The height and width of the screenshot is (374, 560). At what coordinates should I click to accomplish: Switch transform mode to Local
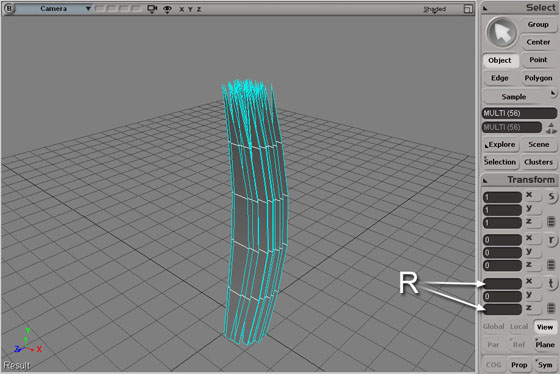pyautogui.click(x=519, y=326)
